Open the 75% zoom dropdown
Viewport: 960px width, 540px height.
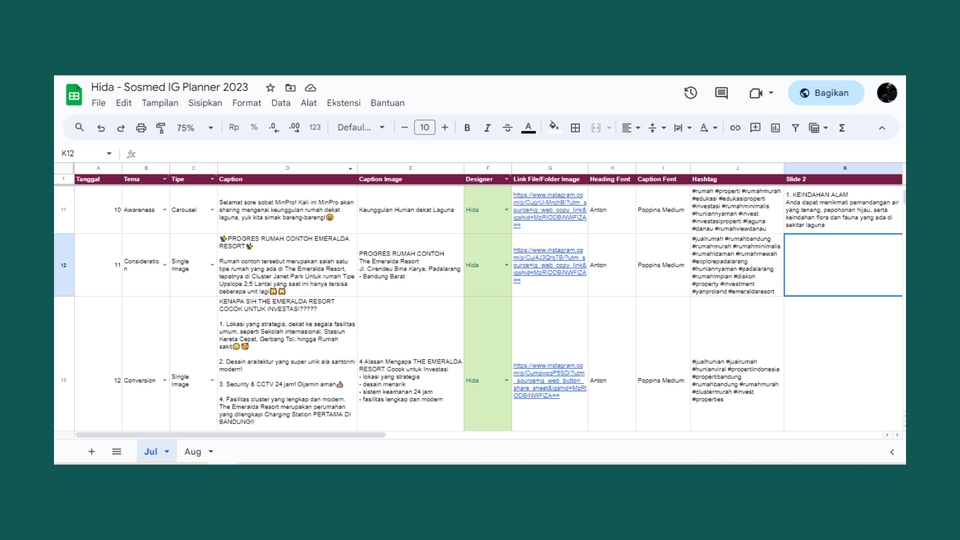[x=195, y=128]
